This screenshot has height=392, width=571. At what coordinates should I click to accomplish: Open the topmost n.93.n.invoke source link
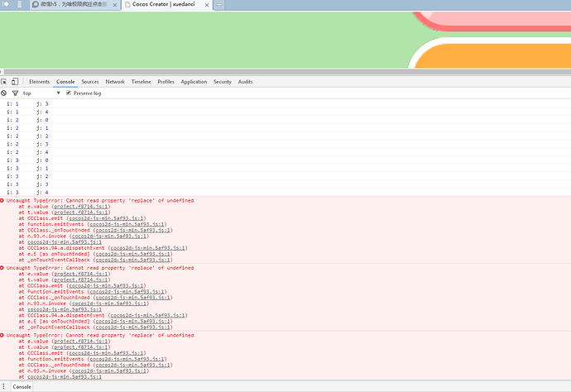(109, 236)
